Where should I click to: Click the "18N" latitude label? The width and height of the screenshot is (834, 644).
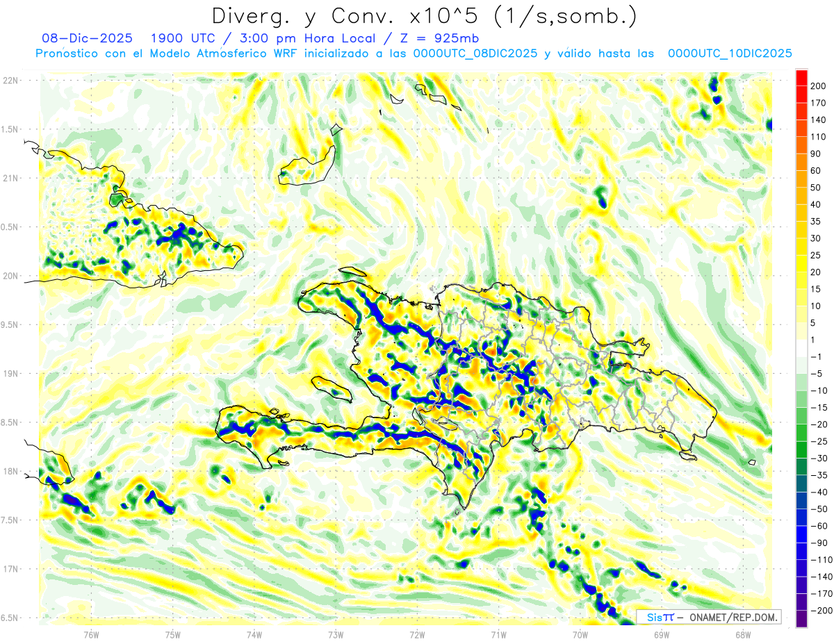[10, 471]
